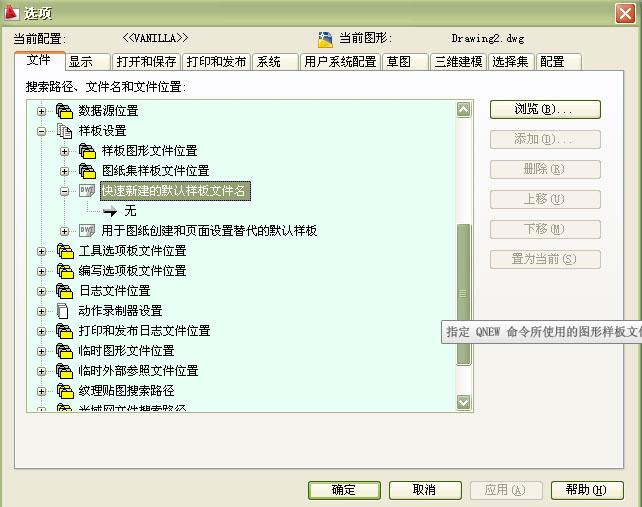Click the 数据源位置 folder icon

[64, 111]
